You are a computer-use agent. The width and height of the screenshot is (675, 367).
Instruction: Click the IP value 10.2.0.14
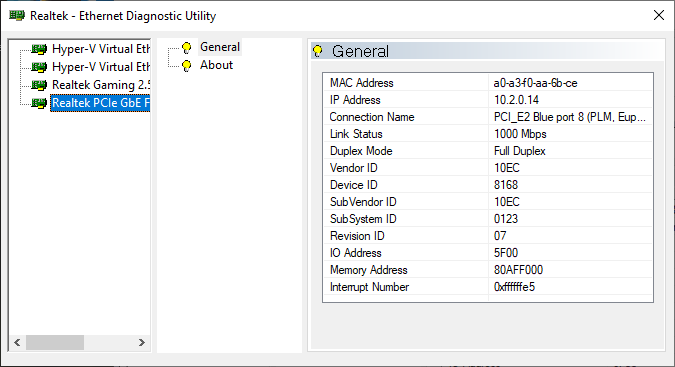[516, 100]
